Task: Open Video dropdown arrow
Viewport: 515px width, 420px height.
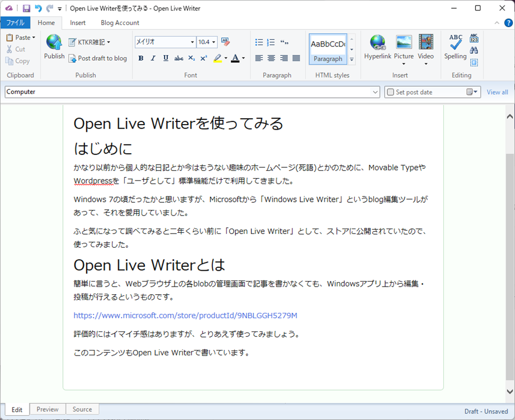Action: click(426, 63)
